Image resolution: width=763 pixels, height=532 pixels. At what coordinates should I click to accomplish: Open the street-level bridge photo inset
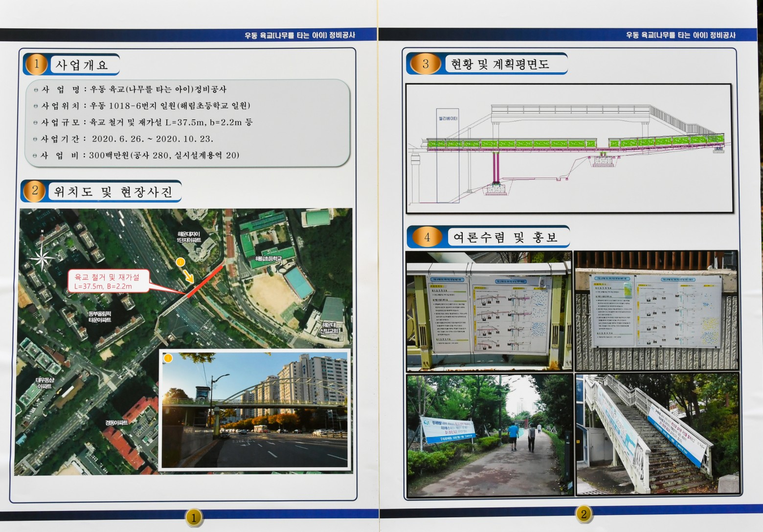(x=255, y=410)
